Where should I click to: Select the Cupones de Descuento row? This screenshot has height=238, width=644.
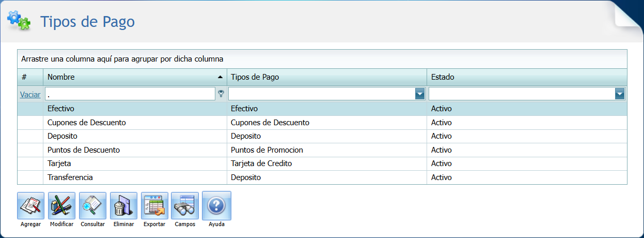(x=134, y=123)
